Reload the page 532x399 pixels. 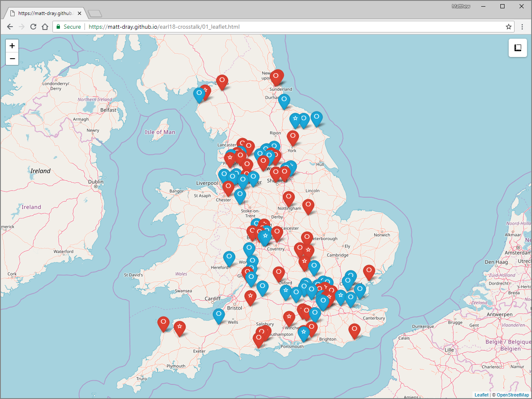point(33,27)
